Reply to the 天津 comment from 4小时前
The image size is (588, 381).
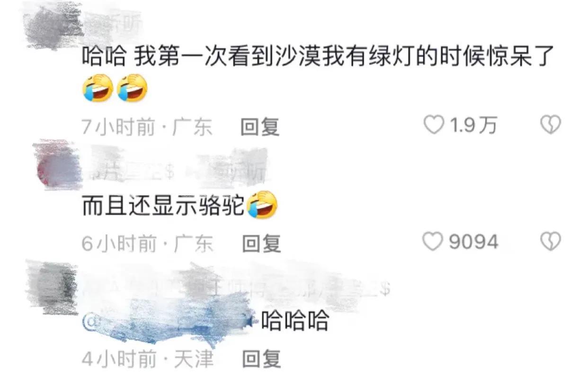point(261,359)
